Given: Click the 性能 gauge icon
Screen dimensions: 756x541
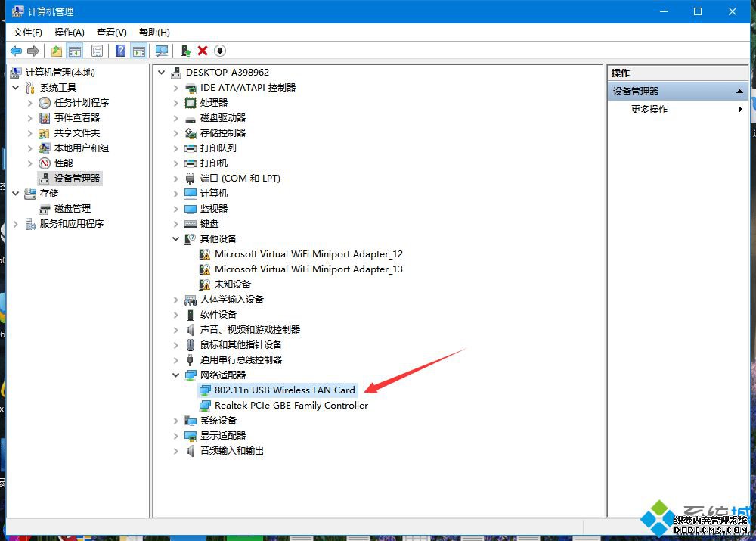Looking at the screenshot, I should 45,163.
